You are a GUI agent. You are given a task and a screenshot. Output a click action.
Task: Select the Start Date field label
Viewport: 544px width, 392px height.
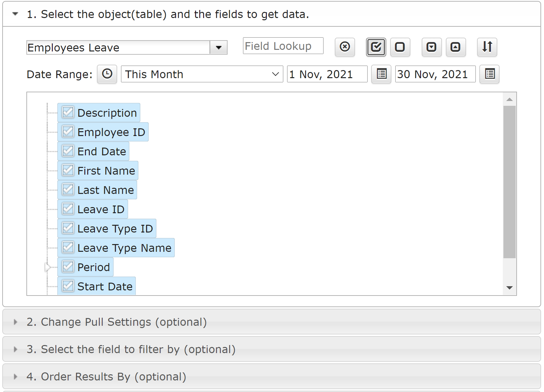click(105, 287)
